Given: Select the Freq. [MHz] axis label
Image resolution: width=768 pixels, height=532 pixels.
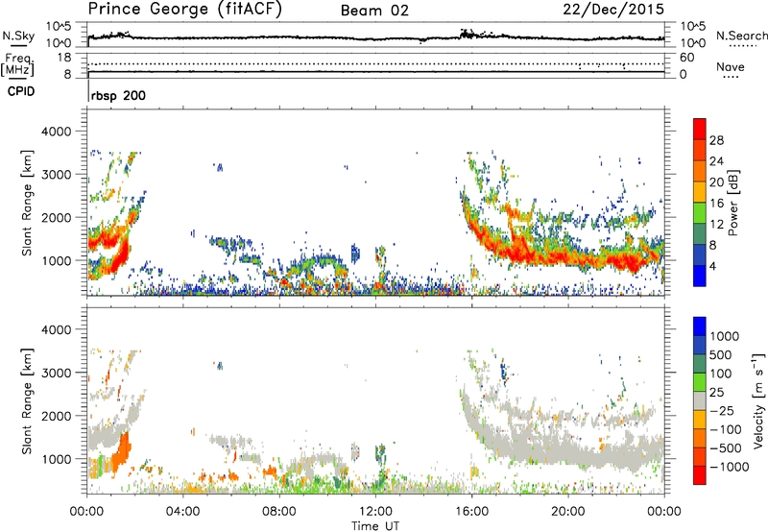Looking at the screenshot, I should coord(18,64).
